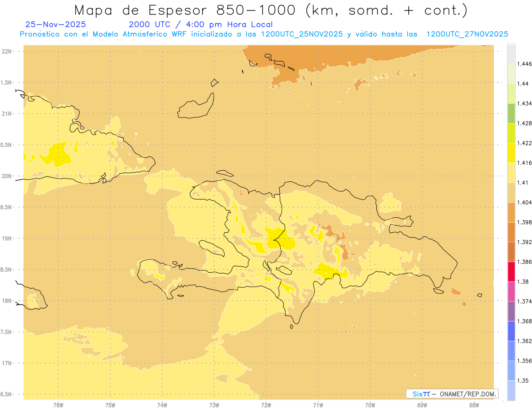
Task: Click the 1.386 colorbar value
Action: [524, 262]
